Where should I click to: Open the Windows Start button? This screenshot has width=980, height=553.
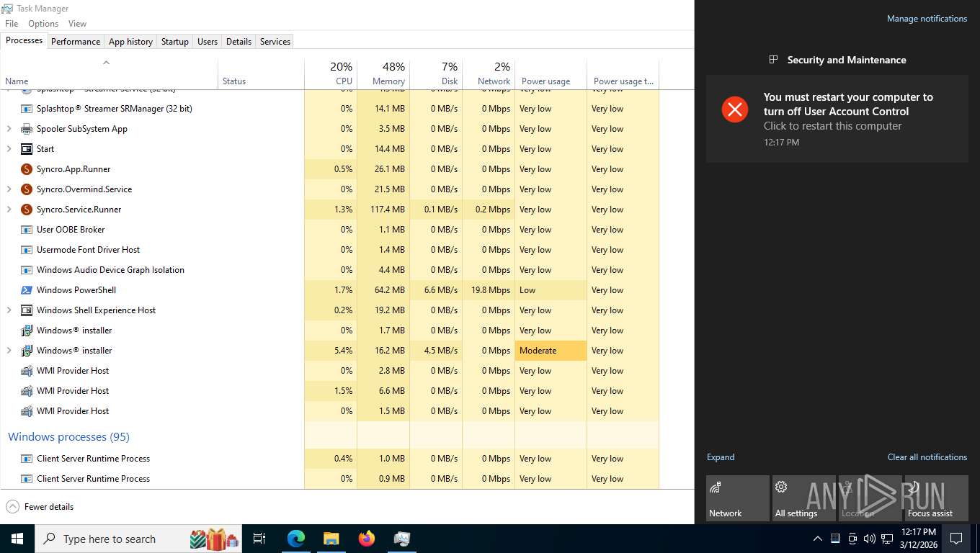(17, 538)
